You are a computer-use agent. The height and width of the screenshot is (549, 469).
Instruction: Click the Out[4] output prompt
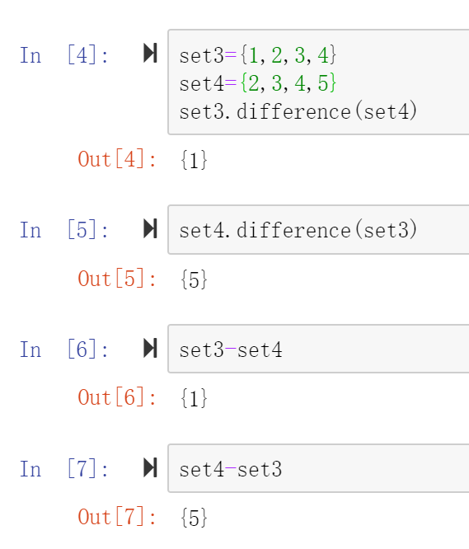pyautogui.click(x=117, y=159)
